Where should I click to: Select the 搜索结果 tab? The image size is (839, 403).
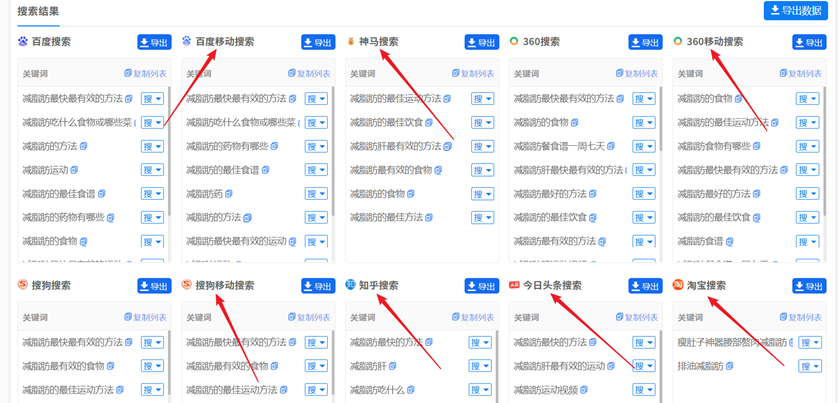(x=38, y=11)
